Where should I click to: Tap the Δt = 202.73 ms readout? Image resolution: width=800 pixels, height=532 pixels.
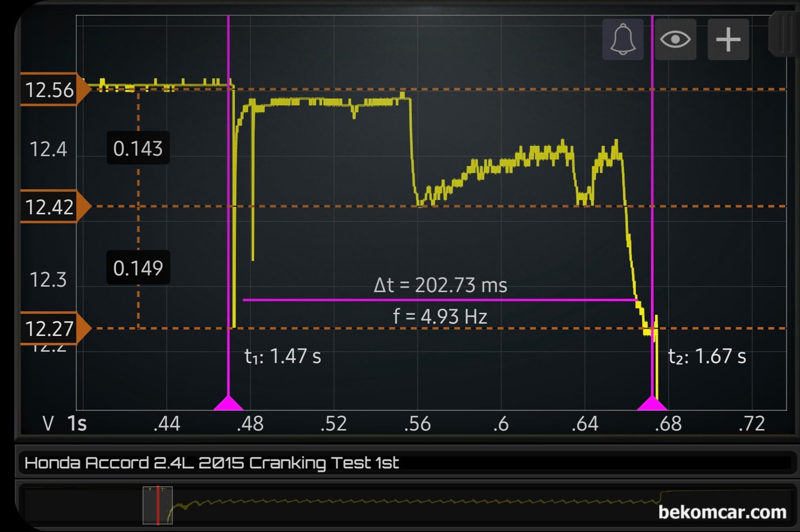tap(440, 285)
